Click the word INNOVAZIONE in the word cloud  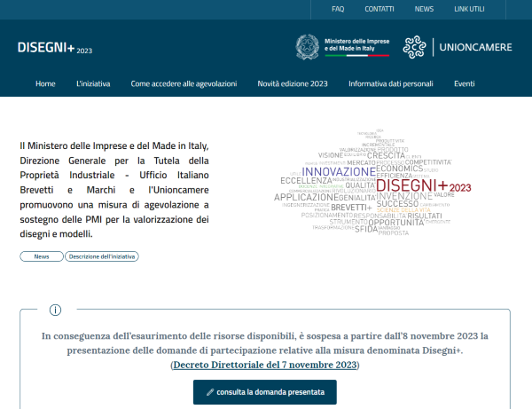click(339, 171)
